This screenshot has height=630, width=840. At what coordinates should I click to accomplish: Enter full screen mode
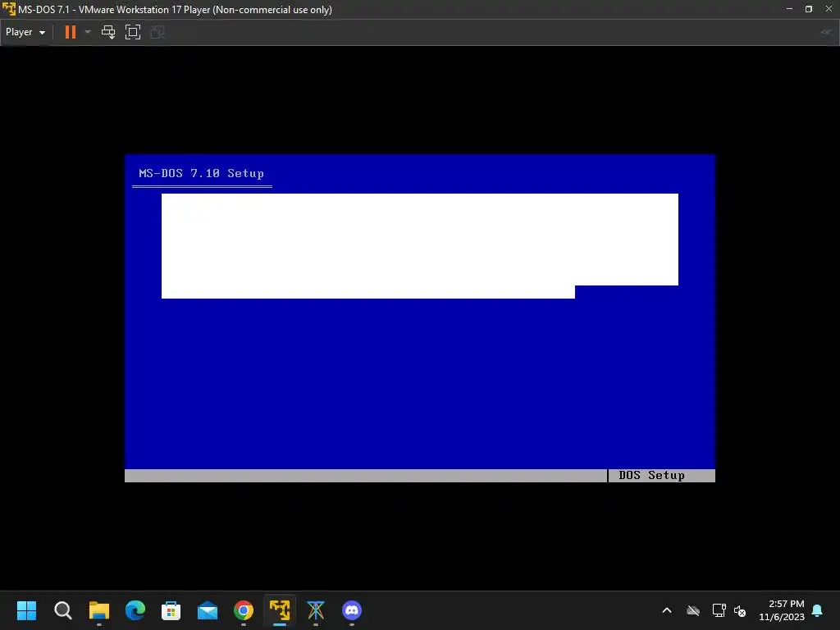point(133,32)
